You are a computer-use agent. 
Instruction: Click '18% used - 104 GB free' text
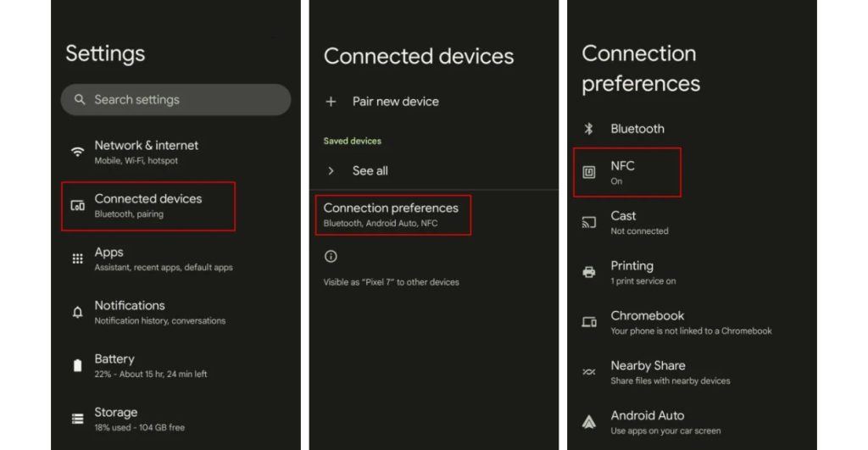(140, 427)
